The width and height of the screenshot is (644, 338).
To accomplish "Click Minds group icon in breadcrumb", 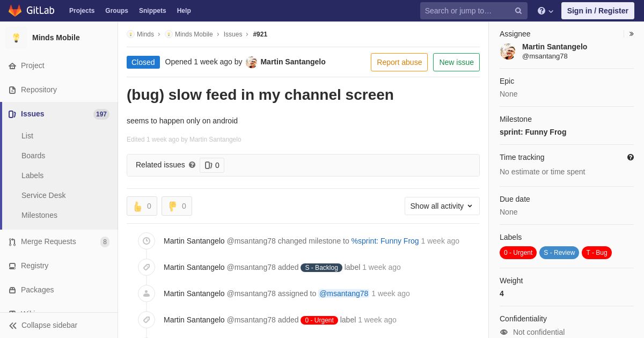I will coord(130,34).
